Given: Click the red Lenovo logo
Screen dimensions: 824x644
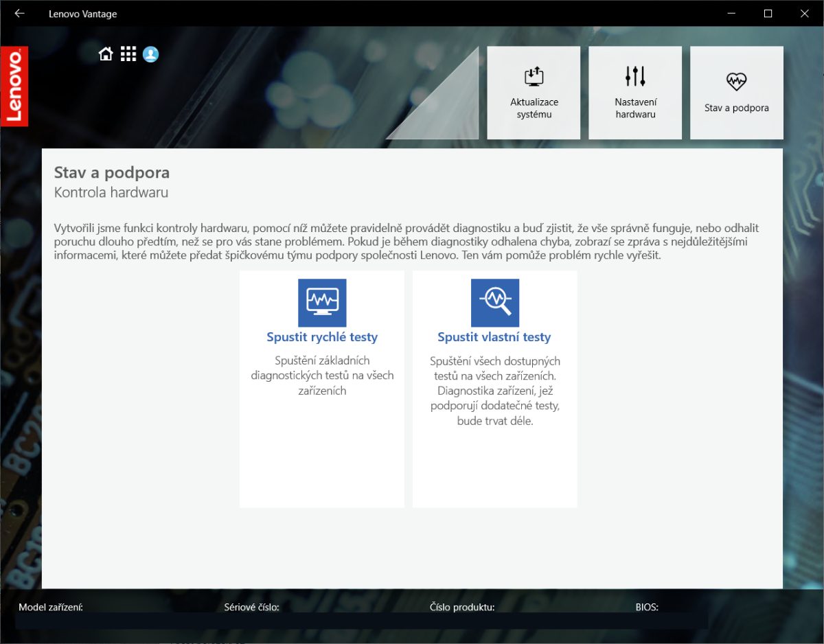Looking at the screenshot, I should click(14, 87).
